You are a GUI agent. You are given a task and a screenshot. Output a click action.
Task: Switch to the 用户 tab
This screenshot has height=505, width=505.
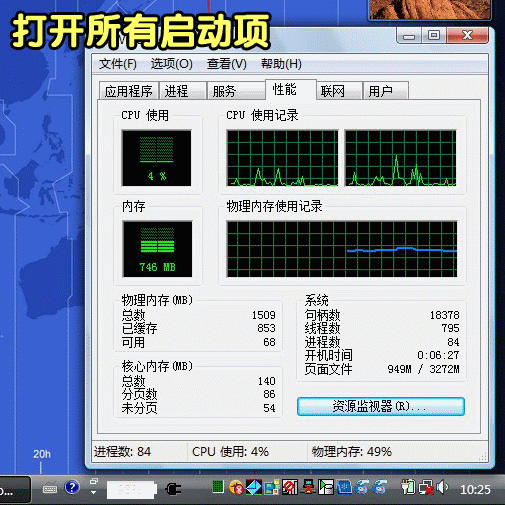[x=385, y=91]
